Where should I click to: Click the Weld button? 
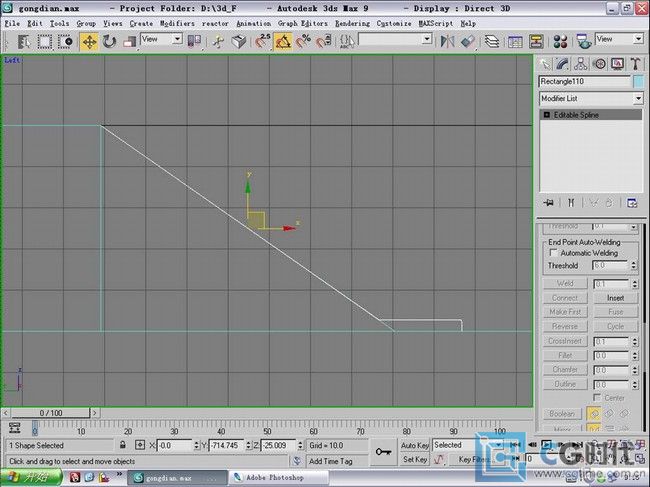tap(565, 283)
